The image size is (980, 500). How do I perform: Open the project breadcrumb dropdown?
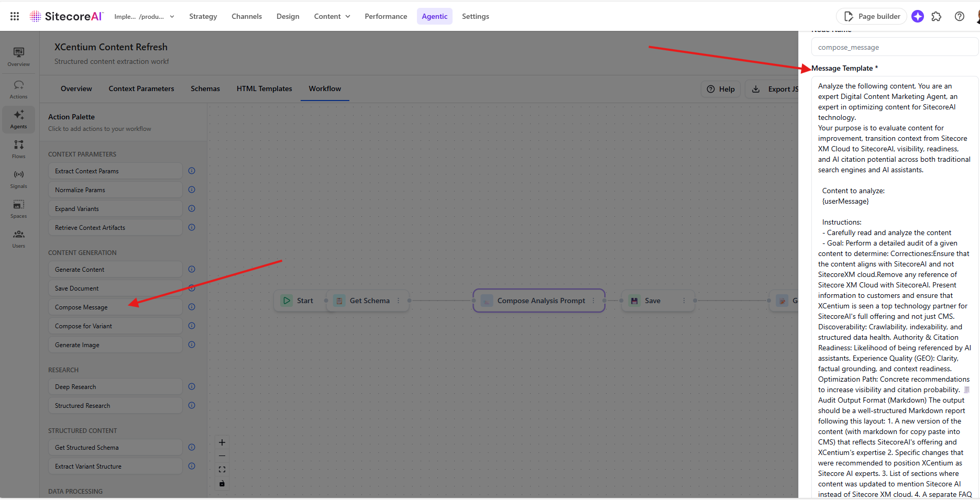[x=172, y=16]
